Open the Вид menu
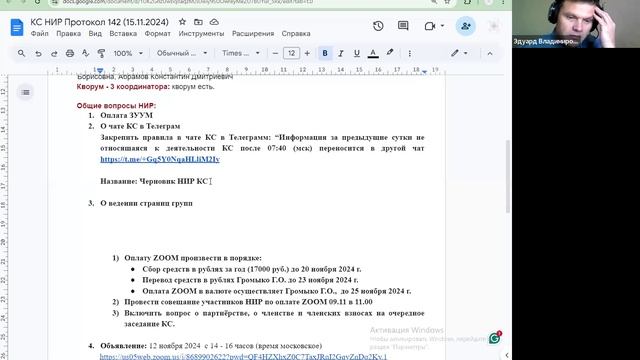 [95, 33]
